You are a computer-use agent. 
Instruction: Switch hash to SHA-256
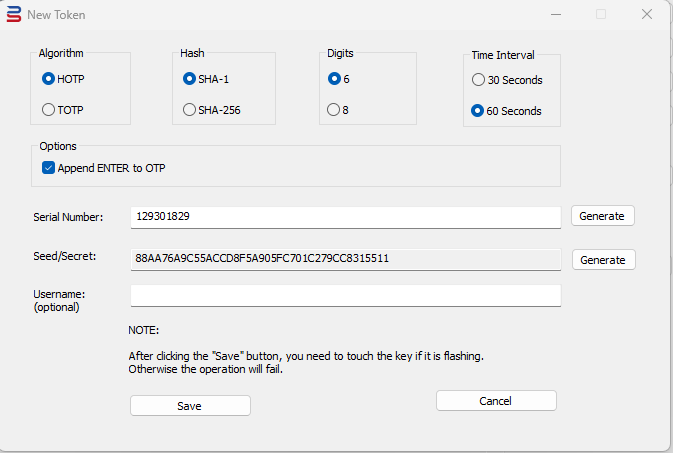190,109
